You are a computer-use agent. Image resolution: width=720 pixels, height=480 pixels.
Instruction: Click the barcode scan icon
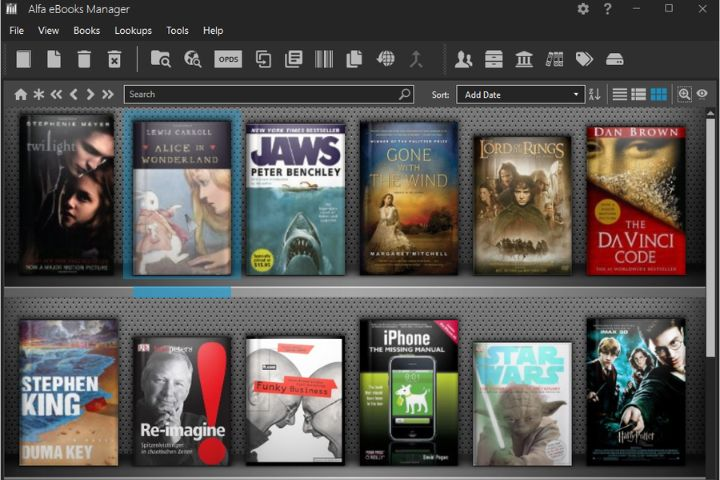pos(324,59)
